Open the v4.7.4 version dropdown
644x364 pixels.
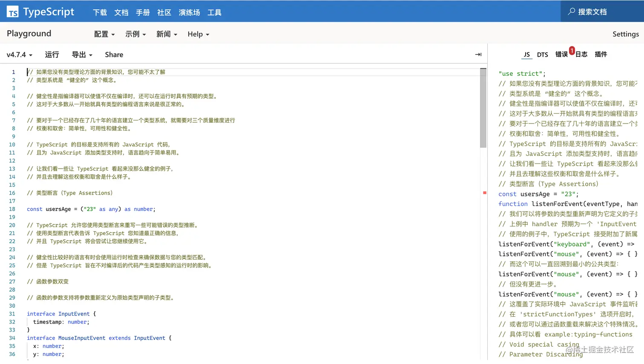coord(20,54)
